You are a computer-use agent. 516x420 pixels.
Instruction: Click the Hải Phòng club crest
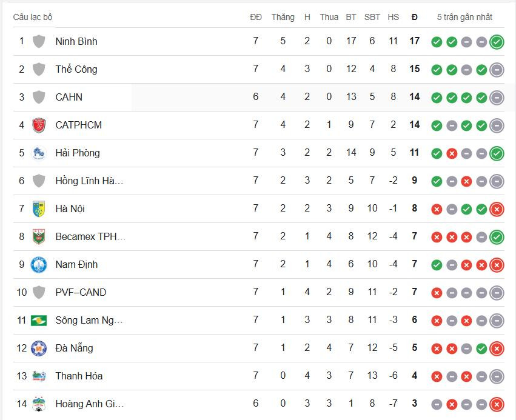(39, 153)
